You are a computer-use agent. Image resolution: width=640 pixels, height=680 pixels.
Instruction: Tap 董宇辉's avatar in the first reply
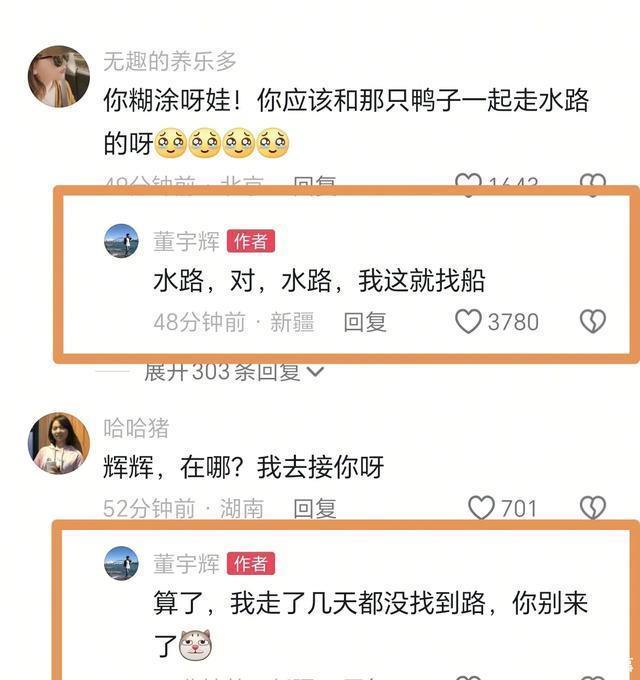coord(121,241)
